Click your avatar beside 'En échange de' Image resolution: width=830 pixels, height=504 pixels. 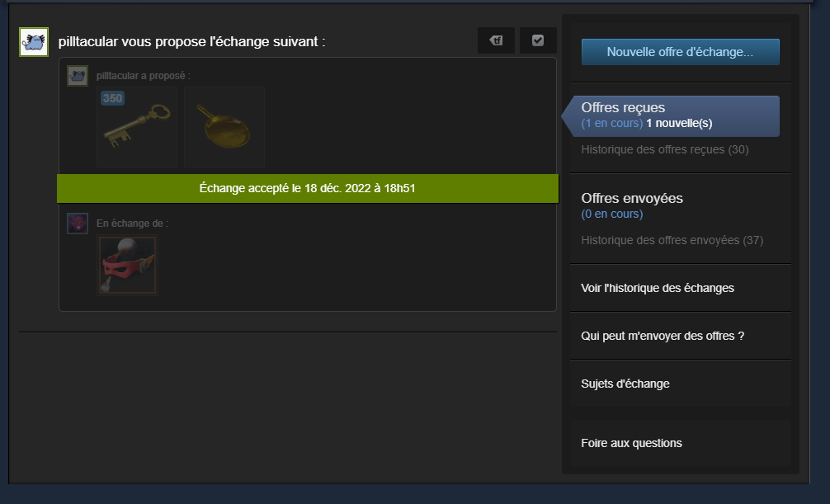tap(78, 224)
